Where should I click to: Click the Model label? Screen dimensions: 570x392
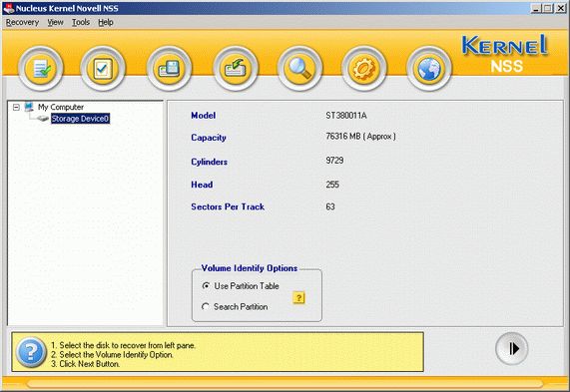tap(204, 116)
